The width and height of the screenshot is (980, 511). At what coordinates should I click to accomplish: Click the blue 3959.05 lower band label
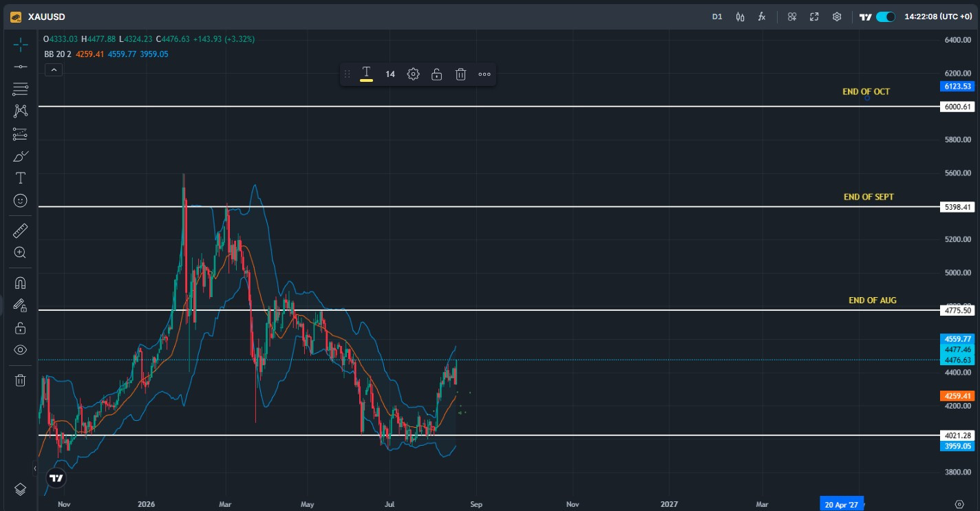click(x=957, y=446)
